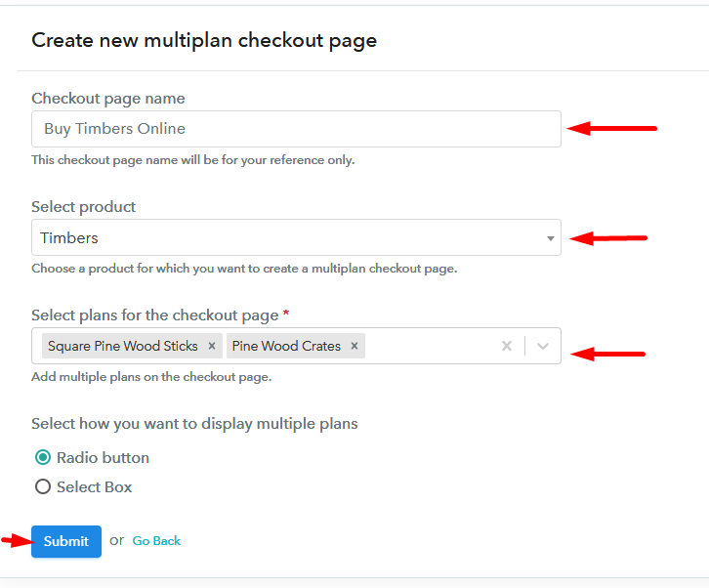
Task: Clear all selected plans with the X icon
Action: 507,346
